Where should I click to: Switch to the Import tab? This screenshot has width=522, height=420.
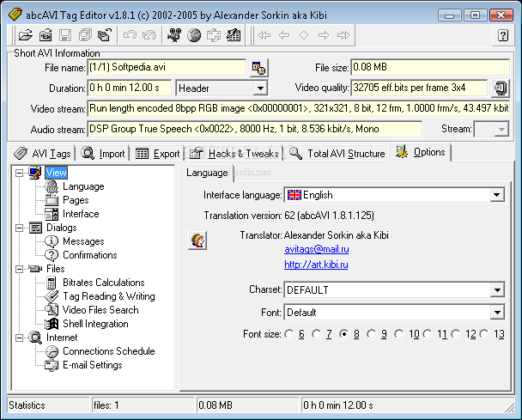[x=104, y=154]
